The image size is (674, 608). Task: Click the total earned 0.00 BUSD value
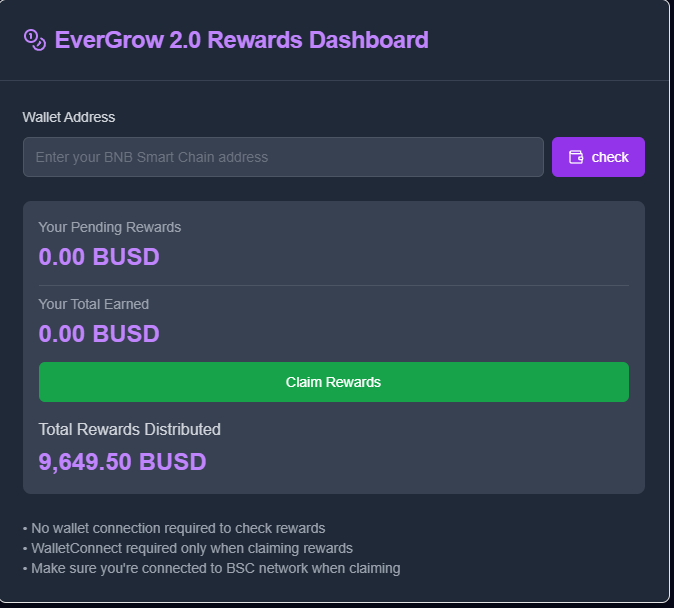99,334
